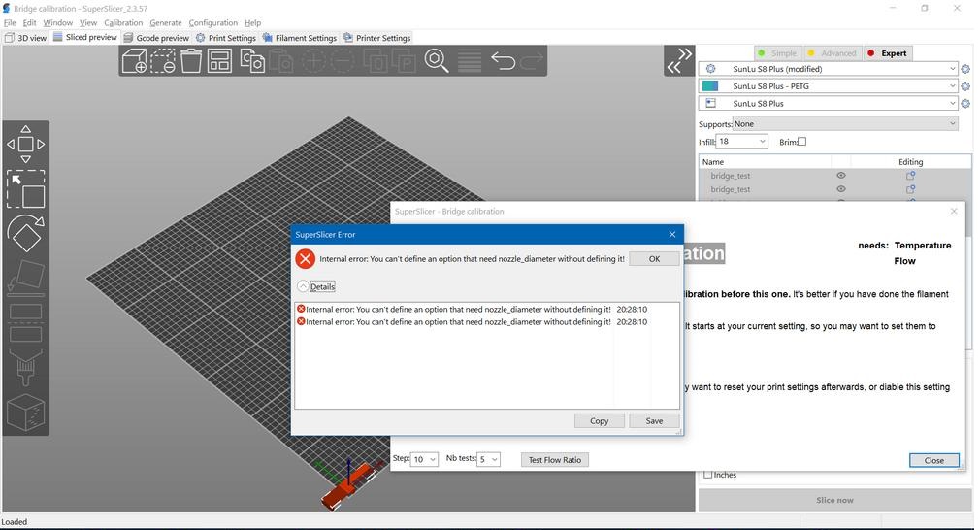Click the Redo arrow toolbar icon
The height and width of the screenshot is (530, 980).
[x=532, y=61]
